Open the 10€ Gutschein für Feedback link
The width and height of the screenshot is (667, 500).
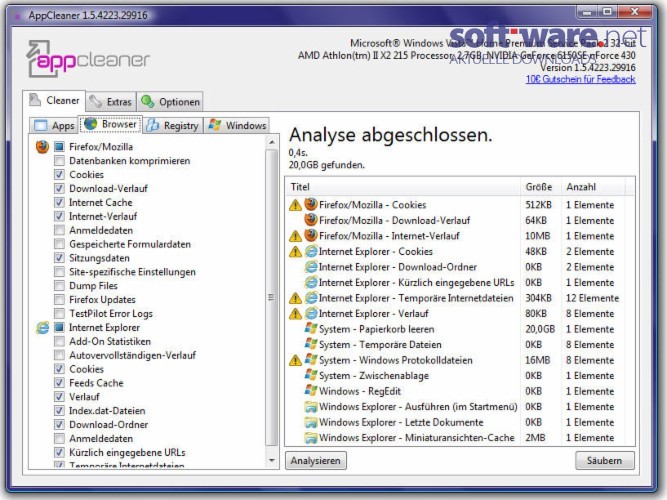(x=581, y=79)
